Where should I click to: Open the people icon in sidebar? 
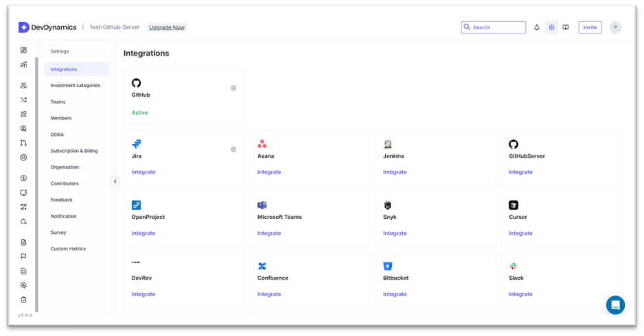click(23, 85)
